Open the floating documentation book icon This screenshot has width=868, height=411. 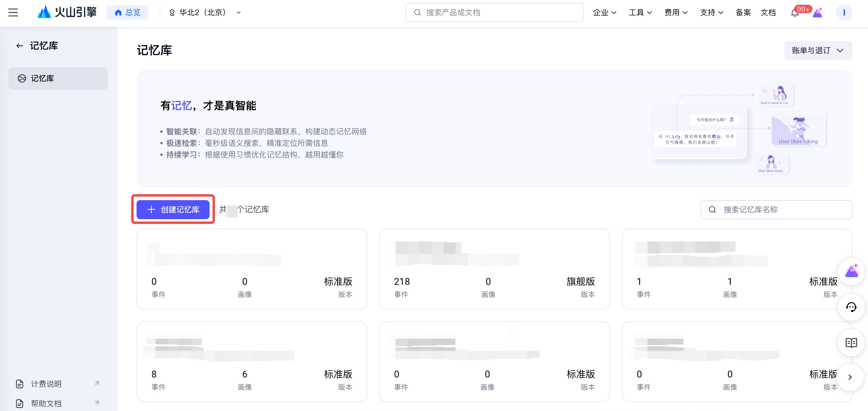(851, 343)
